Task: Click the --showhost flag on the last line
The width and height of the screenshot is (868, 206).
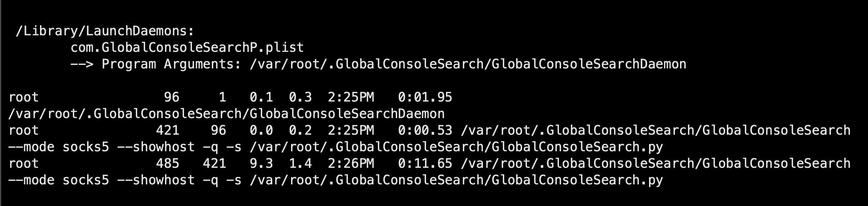Action: (156, 180)
